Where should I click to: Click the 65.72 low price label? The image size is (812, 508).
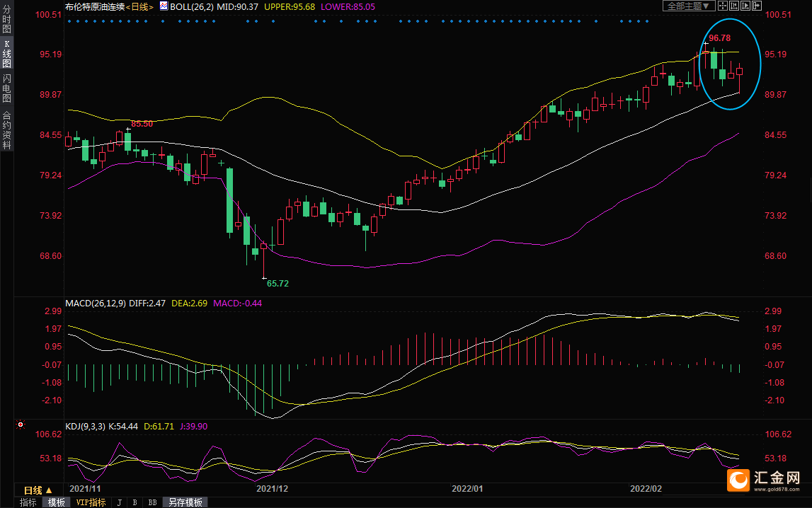tap(278, 284)
